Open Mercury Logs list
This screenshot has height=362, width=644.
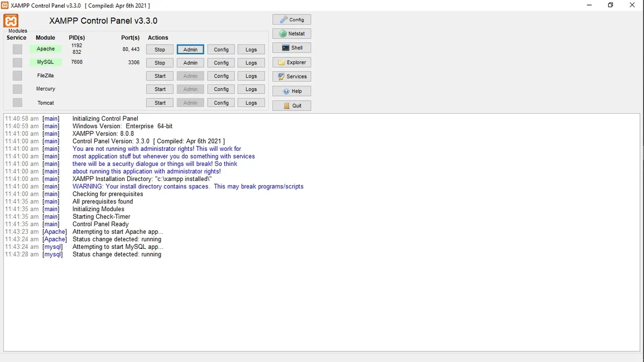click(252, 89)
